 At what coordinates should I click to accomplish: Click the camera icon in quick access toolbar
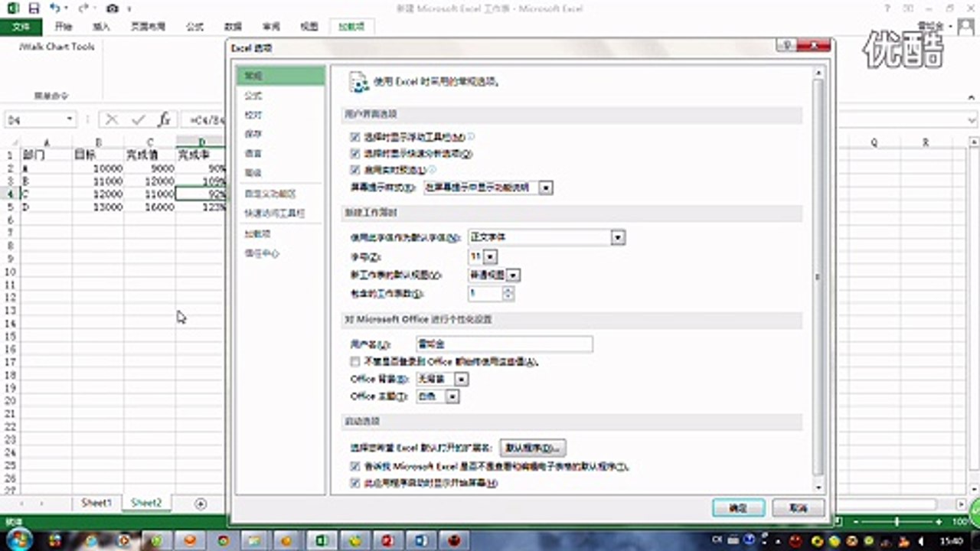113,8
